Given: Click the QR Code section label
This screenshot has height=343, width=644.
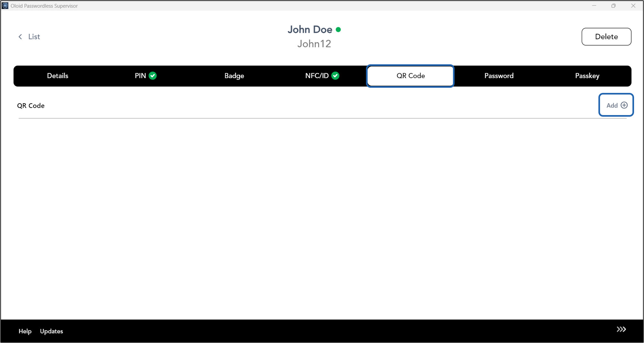Looking at the screenshot, I should coord(31,105).
